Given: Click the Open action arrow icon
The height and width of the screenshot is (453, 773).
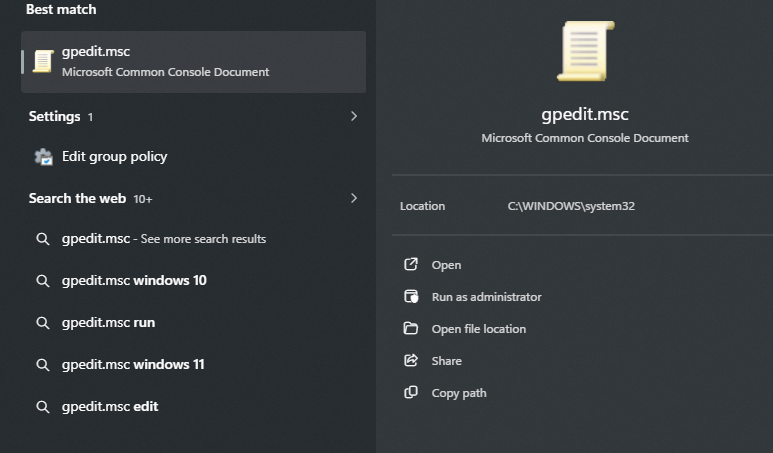Looking at the screenshot, I should [411, 264].
